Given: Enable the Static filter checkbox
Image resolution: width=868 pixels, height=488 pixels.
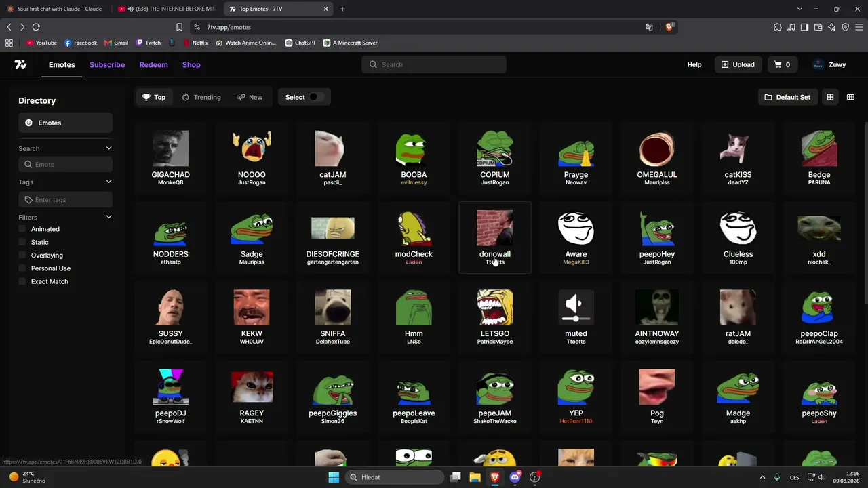Looking at the screenshot, I should pos(22,242).
